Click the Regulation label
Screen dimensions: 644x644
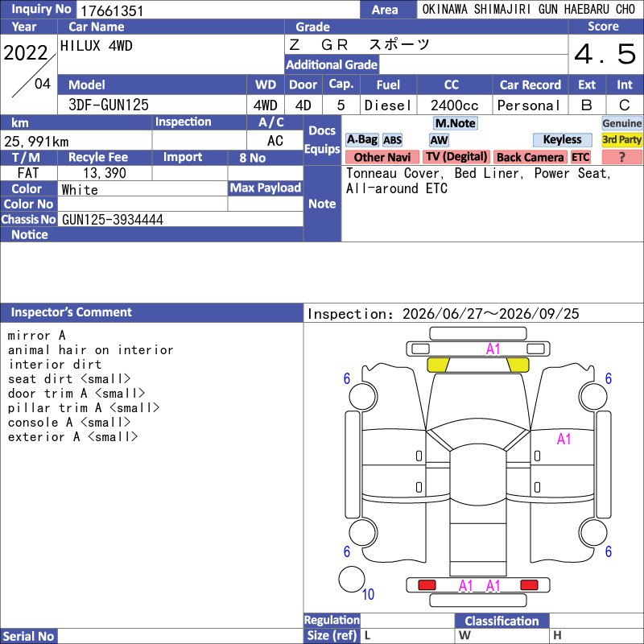[x=332, y=620]
